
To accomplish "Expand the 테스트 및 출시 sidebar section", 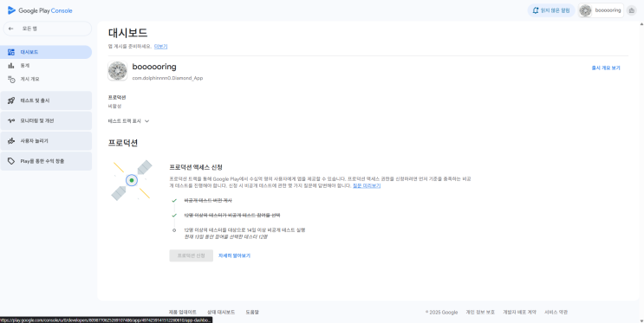I will [x=46, y=100].
